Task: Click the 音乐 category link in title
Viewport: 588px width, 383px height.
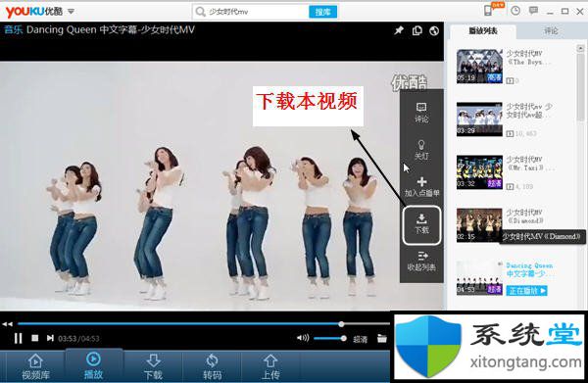Action: coord(14,29)
